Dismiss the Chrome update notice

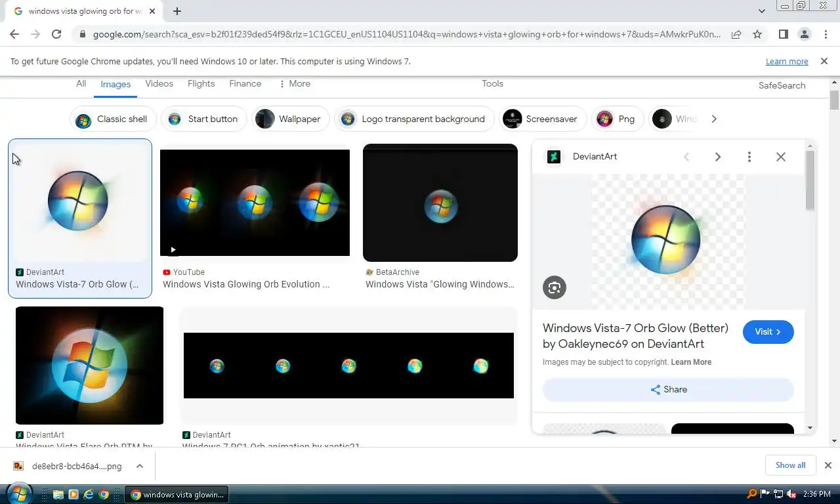point(824,61)
